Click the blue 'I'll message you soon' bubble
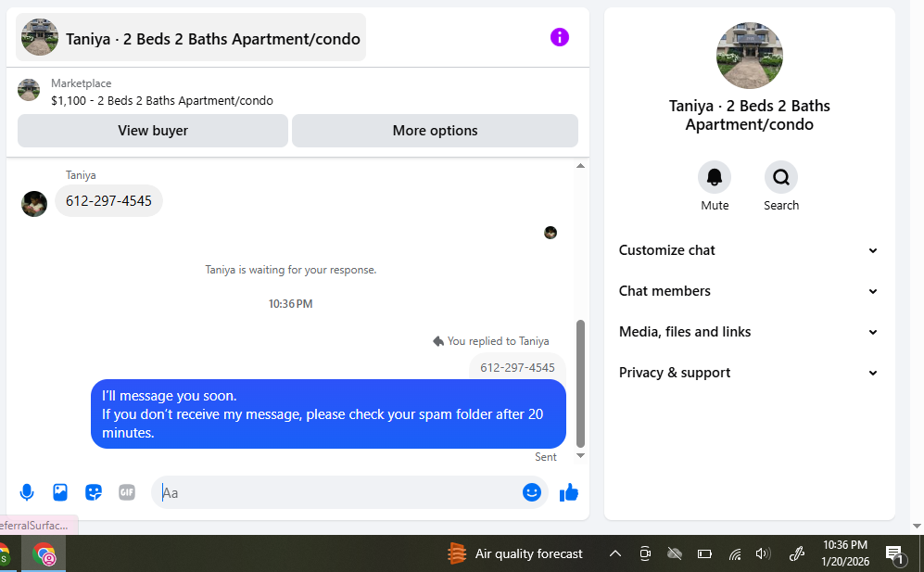Image resolution: width=924 pixels, height=572 pixels. click(x=328, y=414)
